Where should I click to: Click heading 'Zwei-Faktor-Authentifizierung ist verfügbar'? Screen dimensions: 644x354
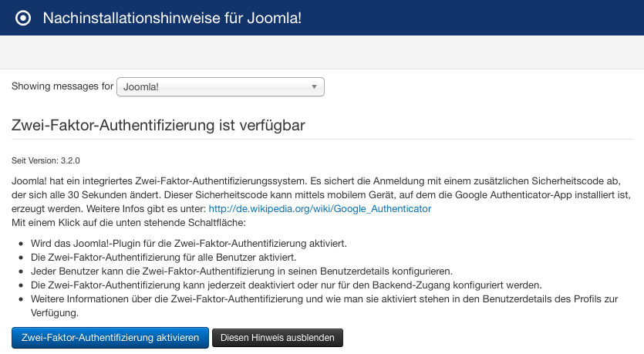click(158, 125)
